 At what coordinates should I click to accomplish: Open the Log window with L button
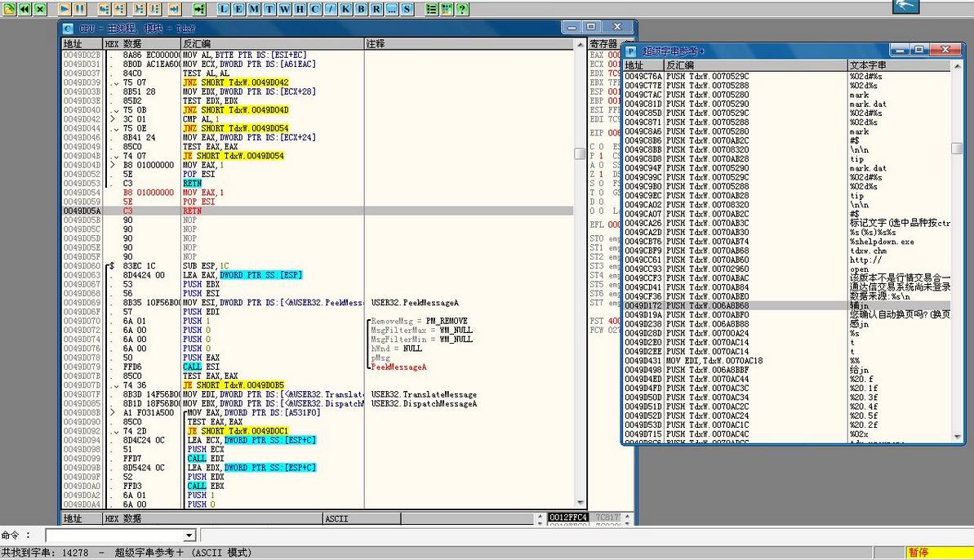click(224, 9)
